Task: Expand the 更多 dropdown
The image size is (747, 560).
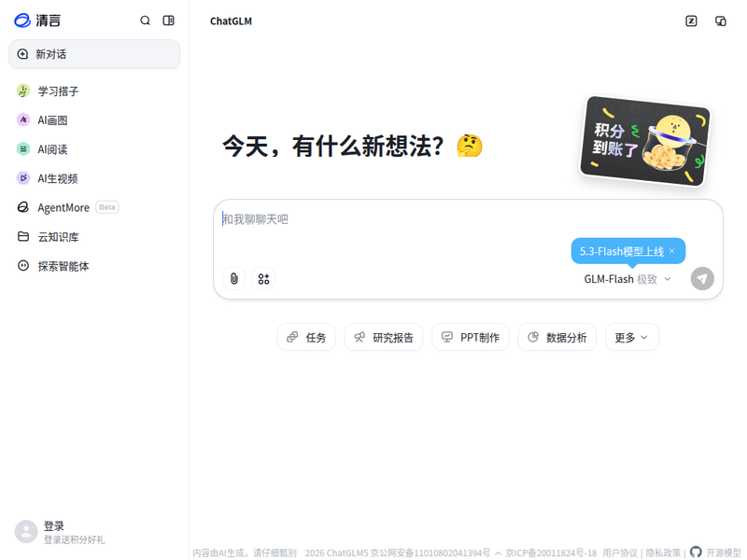Action: point(632,337)
